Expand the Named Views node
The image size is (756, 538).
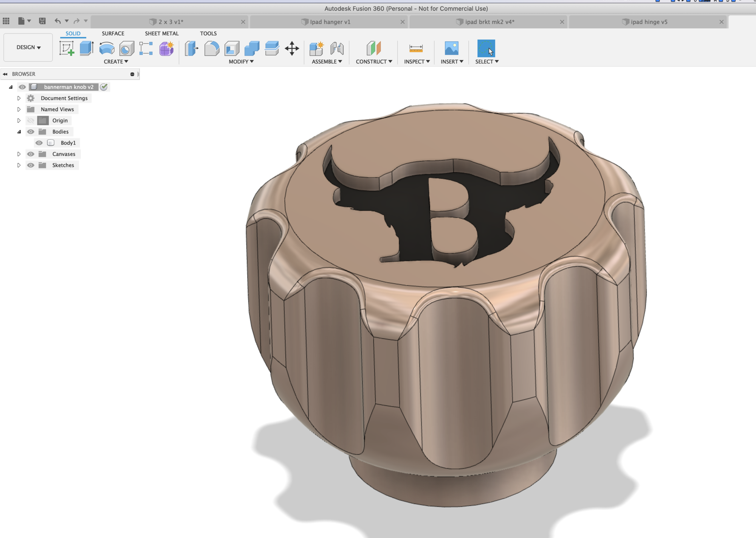click(x=19, y=109)
